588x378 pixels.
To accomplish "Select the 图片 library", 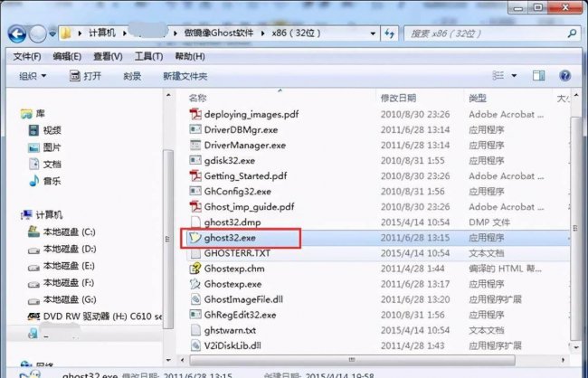I will coord(44,147).
